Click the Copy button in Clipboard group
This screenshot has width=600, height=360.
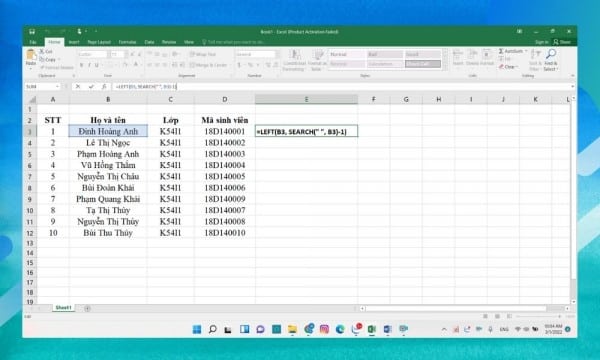pyautogui.click(x=48, y=60)
